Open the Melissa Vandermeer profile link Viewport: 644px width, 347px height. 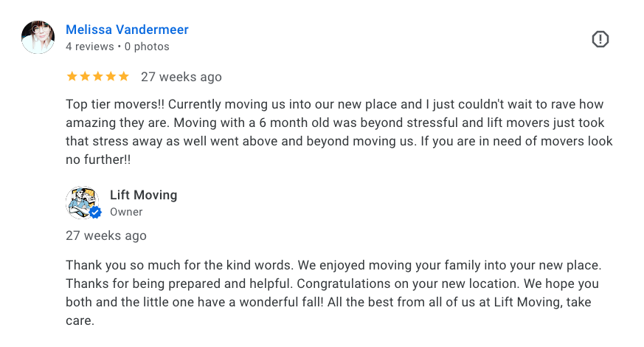127,30
